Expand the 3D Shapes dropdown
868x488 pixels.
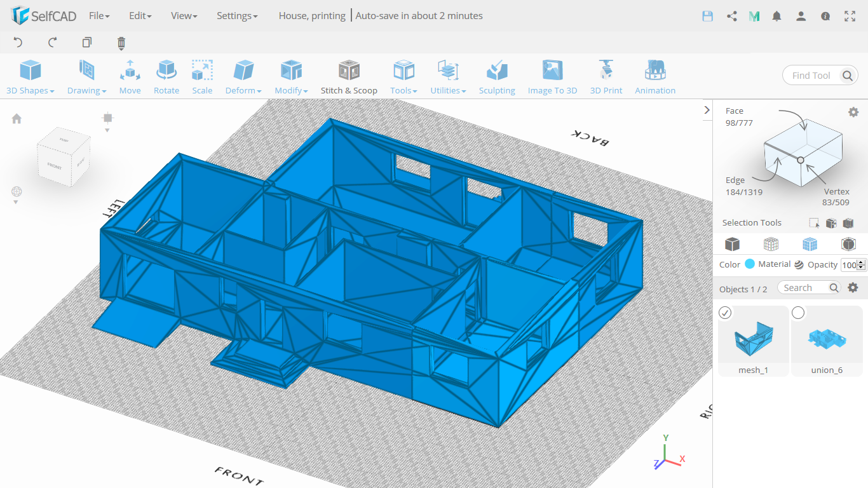click(51, 91)
